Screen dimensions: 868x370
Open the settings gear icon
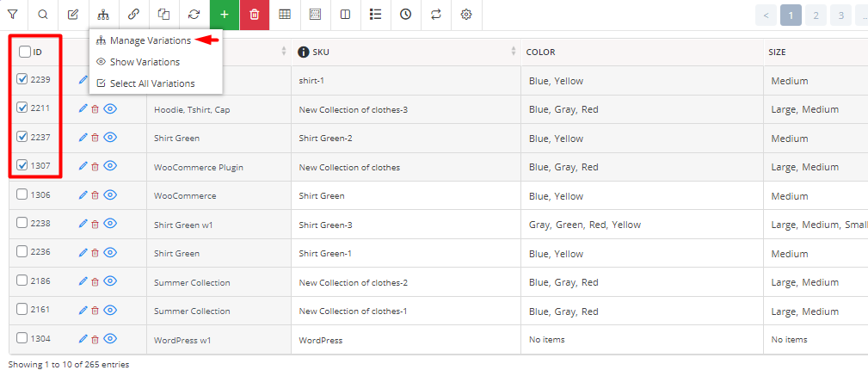point(466,15)
